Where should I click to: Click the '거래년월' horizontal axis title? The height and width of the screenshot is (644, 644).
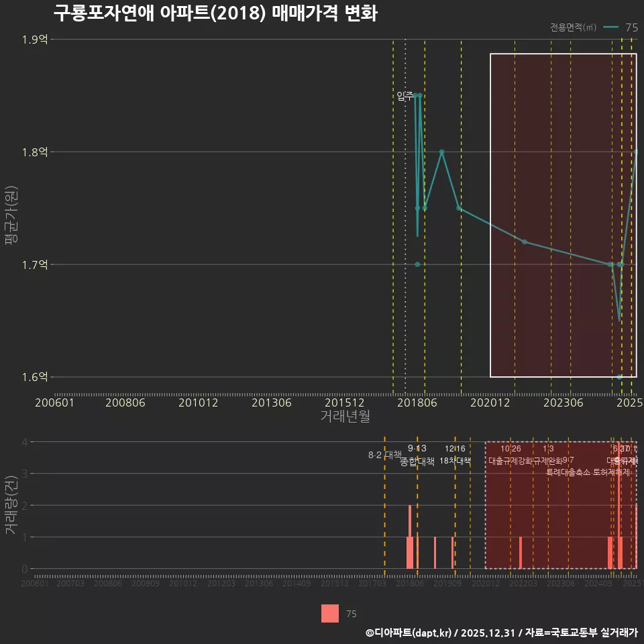[x=345, y=416]
